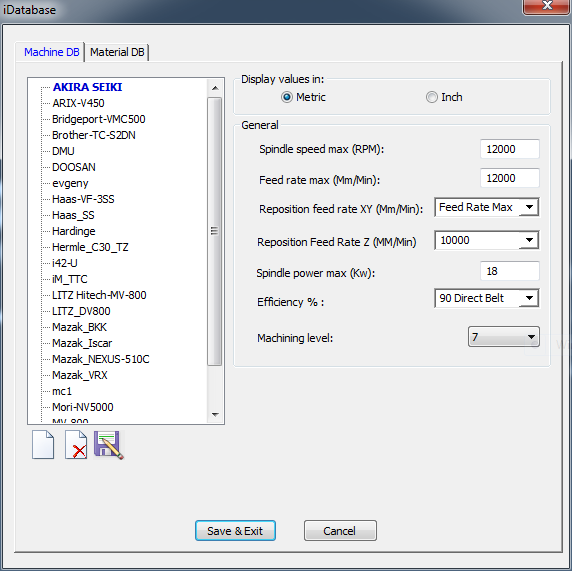The image size is (572, 571).
Task: Click the Spindle power max input field
Action: click(x=510, y=271)
